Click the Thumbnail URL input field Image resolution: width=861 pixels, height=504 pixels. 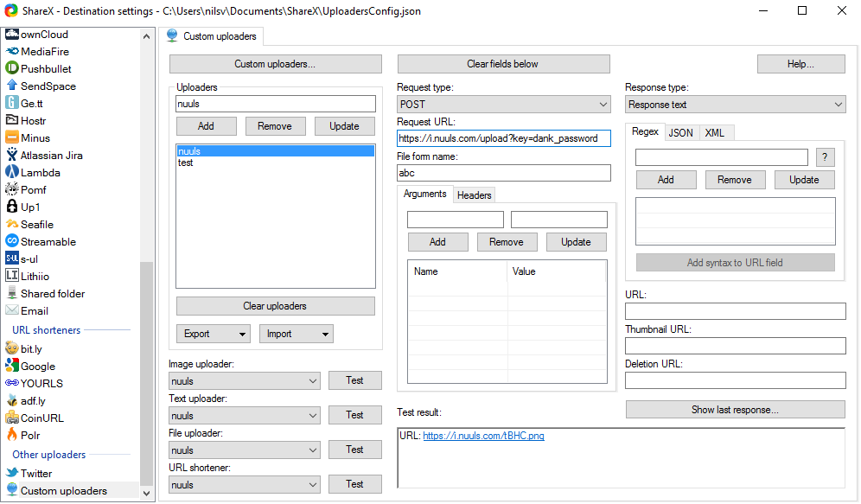click(x=736, y=346)
